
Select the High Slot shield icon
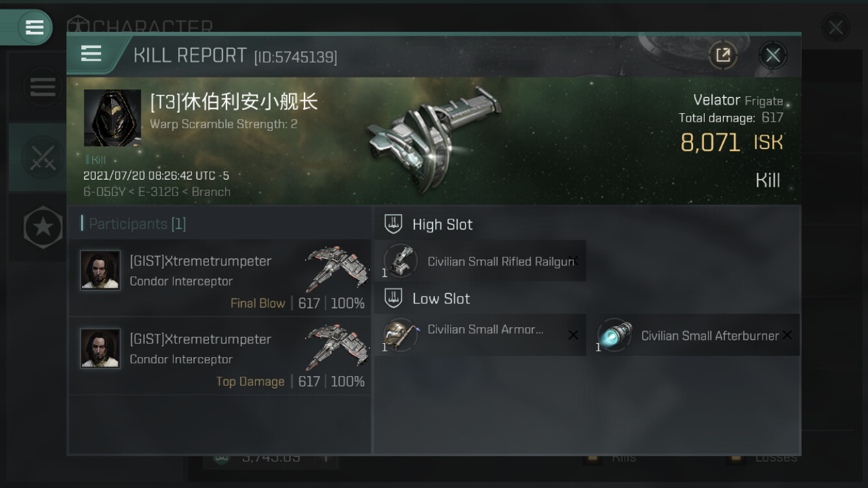point(393,224)
